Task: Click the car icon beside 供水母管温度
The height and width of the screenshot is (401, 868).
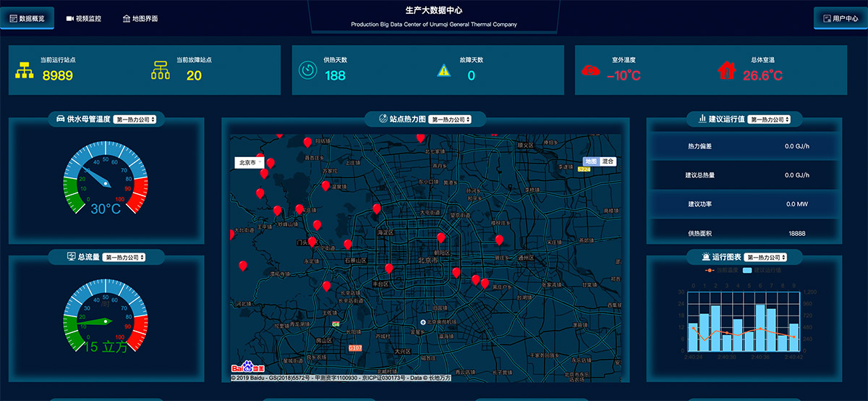Action: click(61, 119)
